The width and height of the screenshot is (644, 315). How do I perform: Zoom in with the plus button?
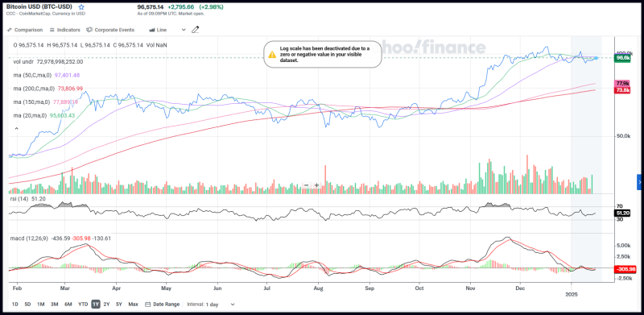click(x=316, y=185)
